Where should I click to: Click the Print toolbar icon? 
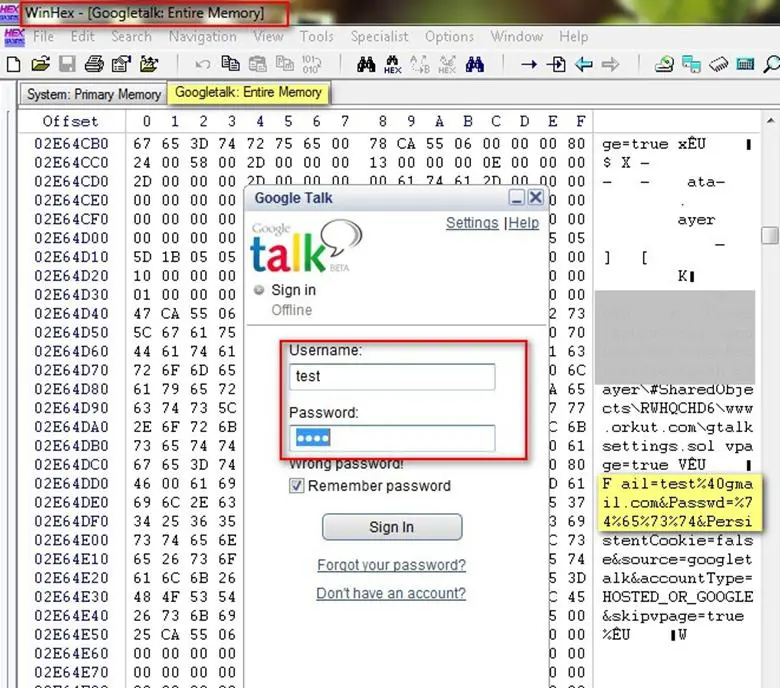coord(94,64)
